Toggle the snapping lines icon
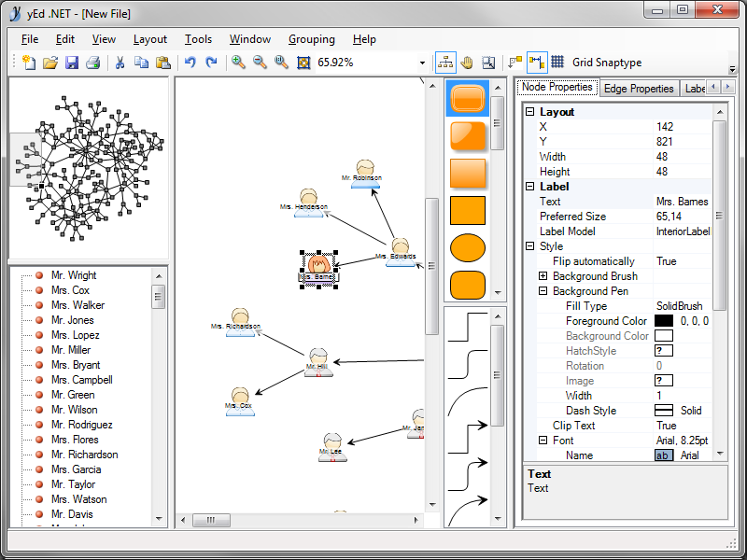This screenshot has width=747, height=560. [x=537, y=63]
